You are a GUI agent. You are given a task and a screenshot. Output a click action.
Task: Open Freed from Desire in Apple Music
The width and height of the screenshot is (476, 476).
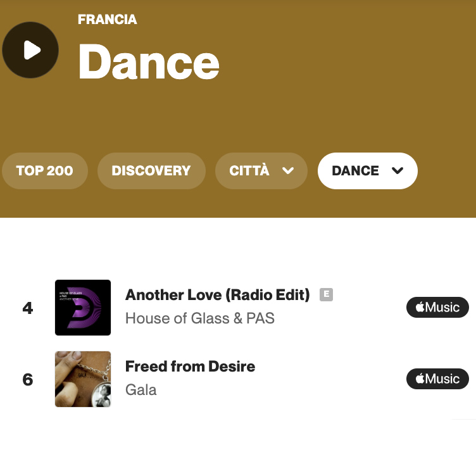click(x=437, y=379)
